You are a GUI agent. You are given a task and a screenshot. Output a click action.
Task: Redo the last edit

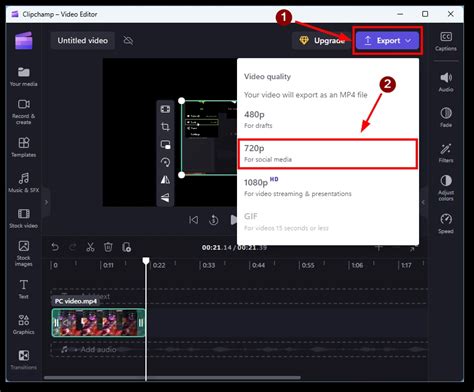72,247
